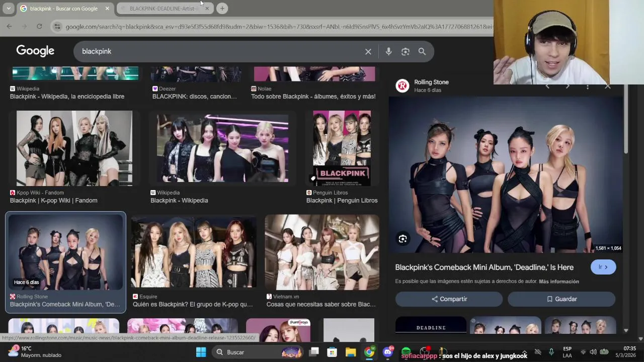644x362 pixels.
Task: Click Cosas que necesitas saber title
Action: pyautogui.click(x=321, y=304)
